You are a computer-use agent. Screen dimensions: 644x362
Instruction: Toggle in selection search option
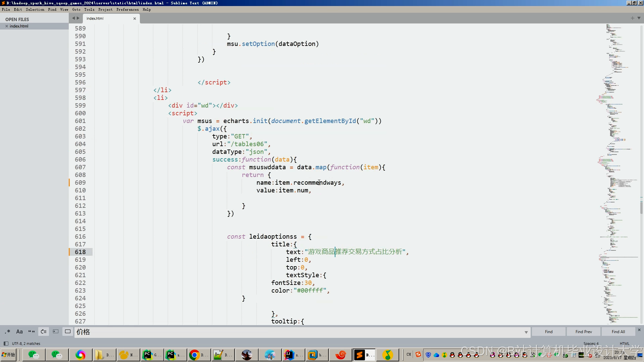tap(56, 331)
